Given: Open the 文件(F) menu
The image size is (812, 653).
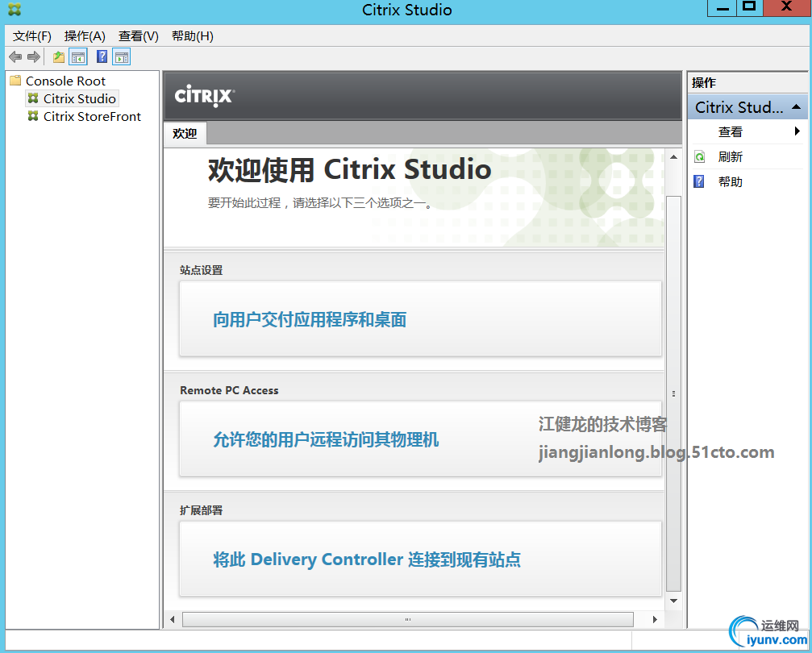Looking at the screenshot, I should (32, 35).
